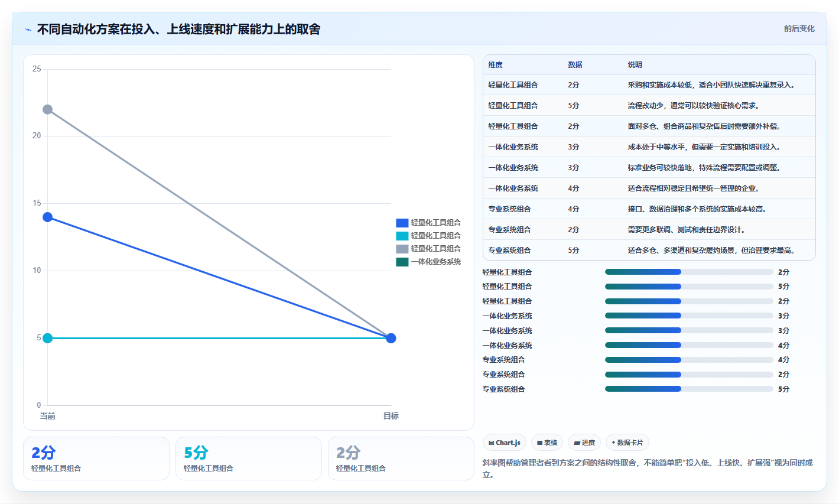Select the row 适合流程相对稳定且希望统一管理的企业
The height and width of the screenshot is (504, 839).
[x=649, y=188]
